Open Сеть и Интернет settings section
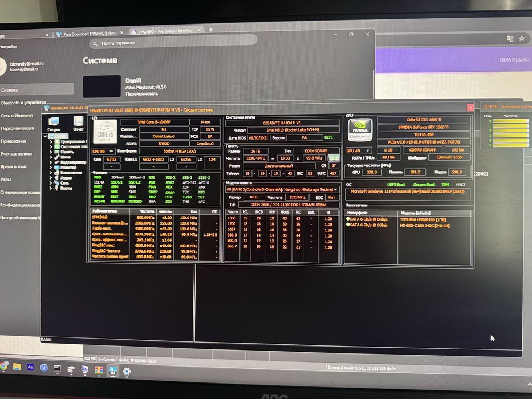The width and height of the screenshot is (532, 399). (x=17, y=115)
